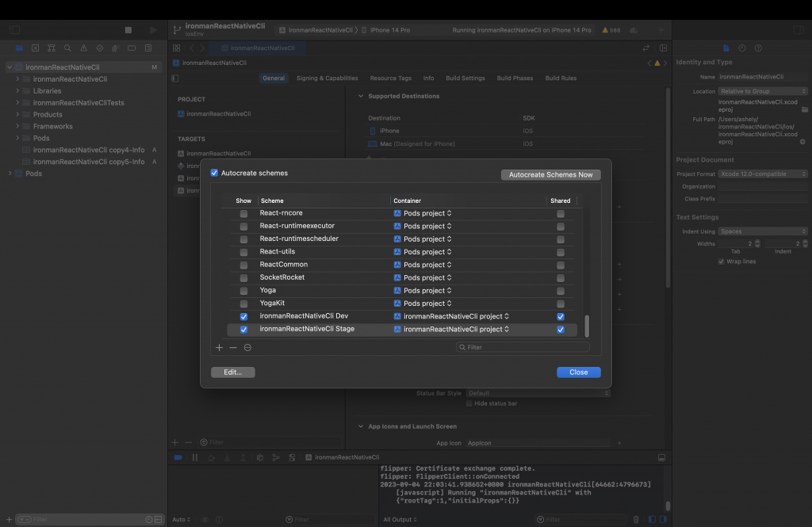Open the All Output console dropdown
This screenshot has height=527, width=812.
tap(400, 519)
